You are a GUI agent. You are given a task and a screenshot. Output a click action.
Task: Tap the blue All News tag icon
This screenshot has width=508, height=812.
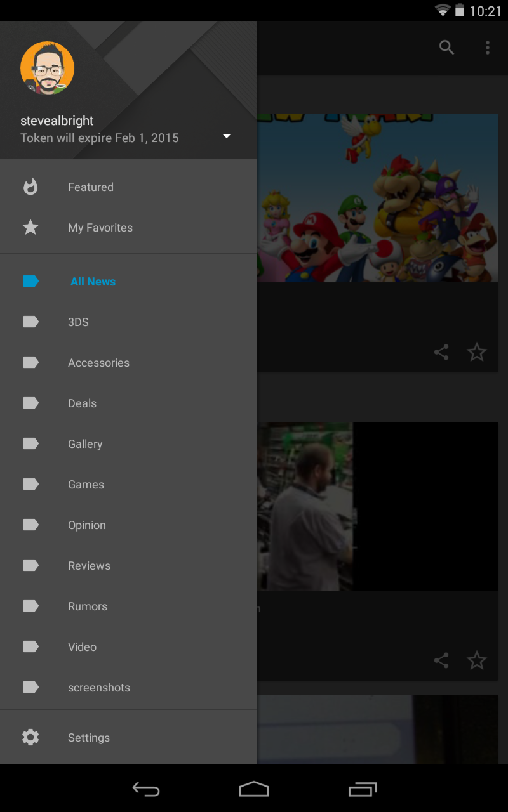[x=30, y=281]
